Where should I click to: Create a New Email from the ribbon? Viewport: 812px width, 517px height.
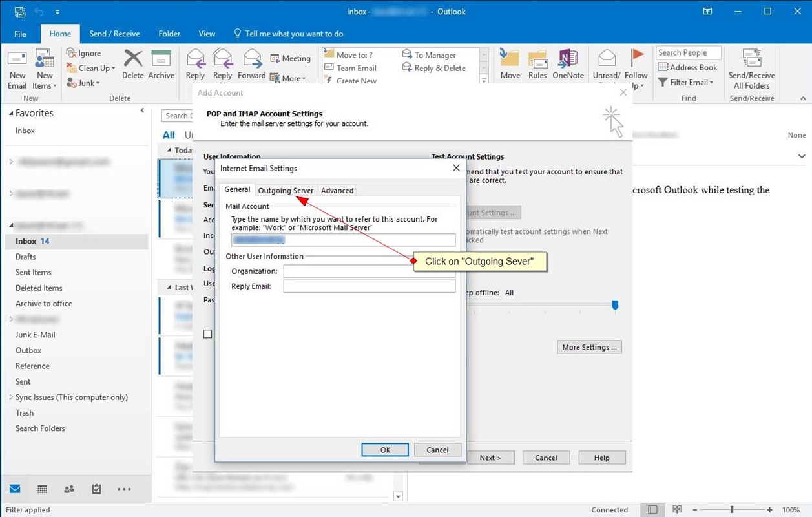[x=17, y=70]
